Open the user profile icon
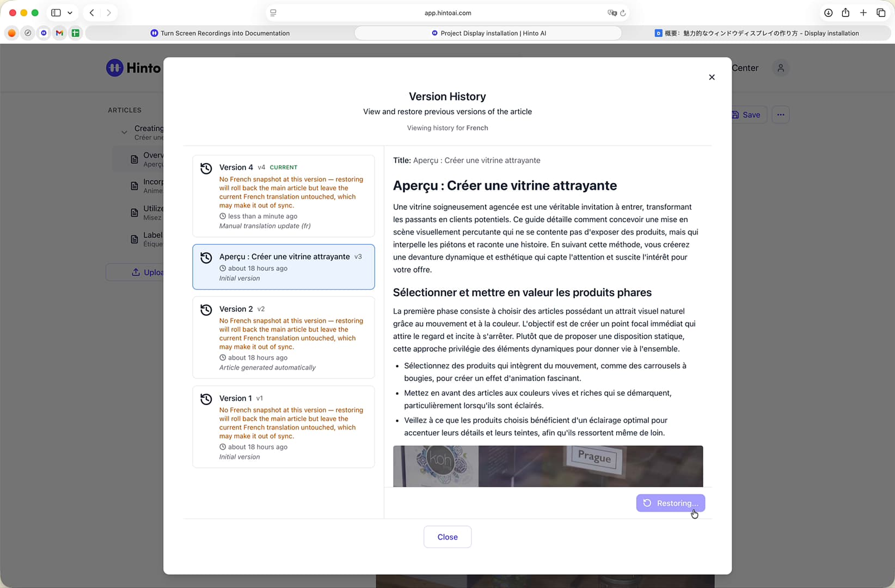The image size is (895, 588). point(781,68)
